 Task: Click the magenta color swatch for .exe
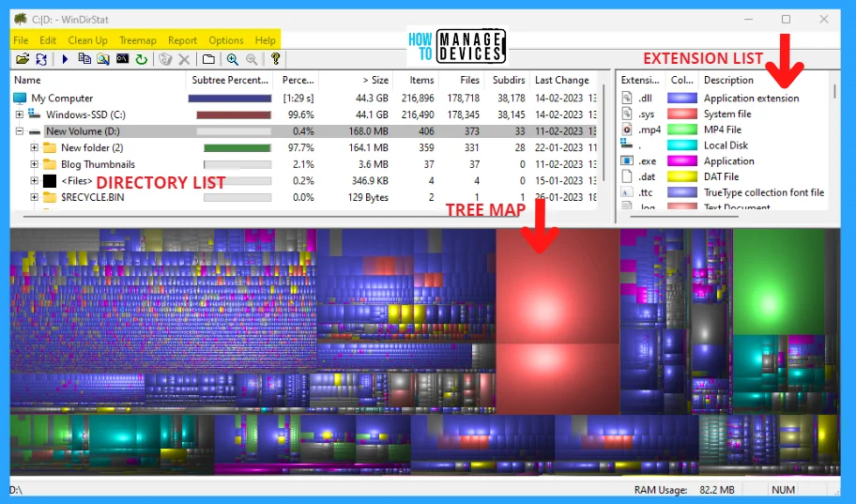pyautogui.click(x=682, y=161)
